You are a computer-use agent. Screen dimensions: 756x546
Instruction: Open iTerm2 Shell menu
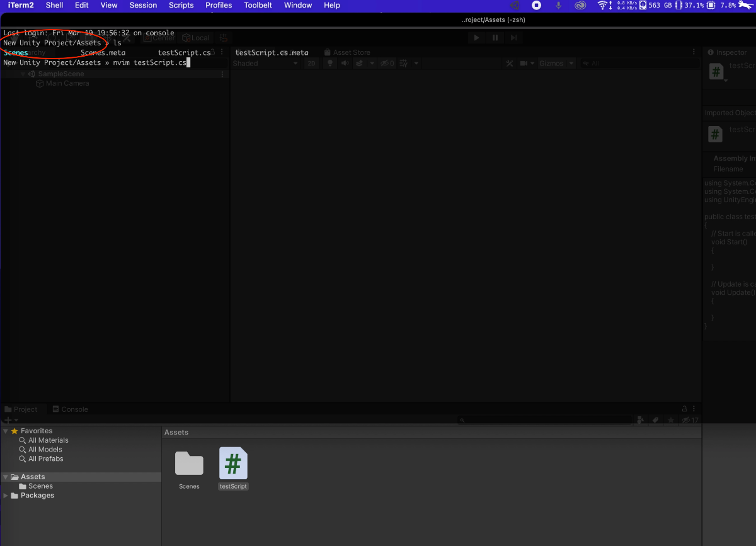54,5
